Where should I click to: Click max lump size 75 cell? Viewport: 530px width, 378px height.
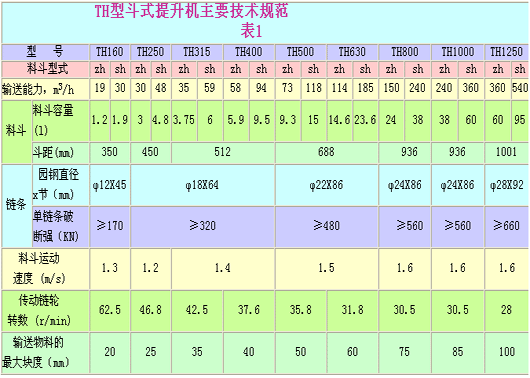[x=405, y=352]
